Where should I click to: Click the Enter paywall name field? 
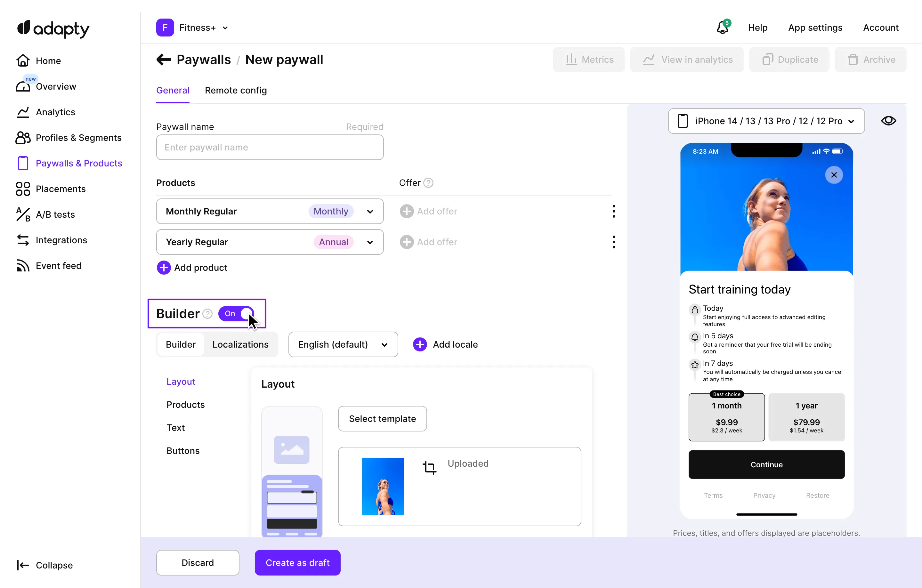pyautogui.click(x=270, y=147)
